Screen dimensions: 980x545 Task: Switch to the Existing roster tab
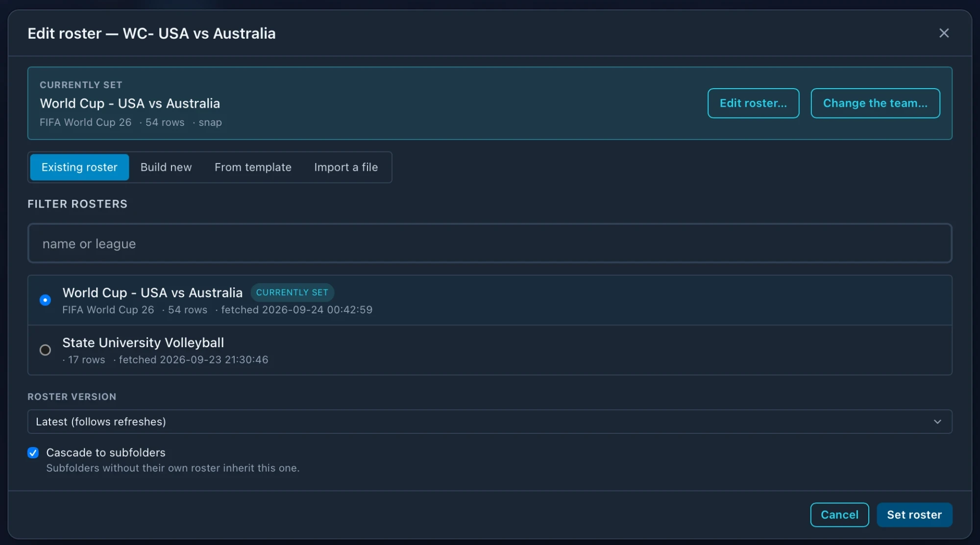(79, 167)
